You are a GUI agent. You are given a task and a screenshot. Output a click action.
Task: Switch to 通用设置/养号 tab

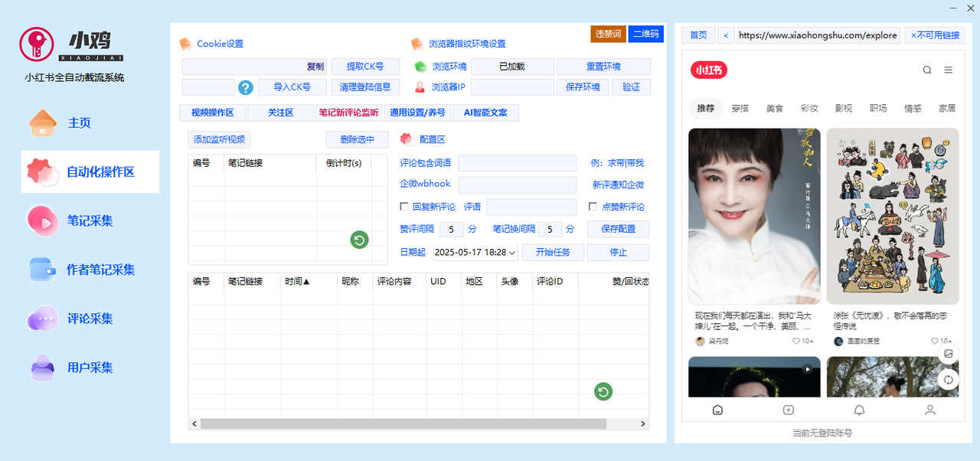point(417,113)
